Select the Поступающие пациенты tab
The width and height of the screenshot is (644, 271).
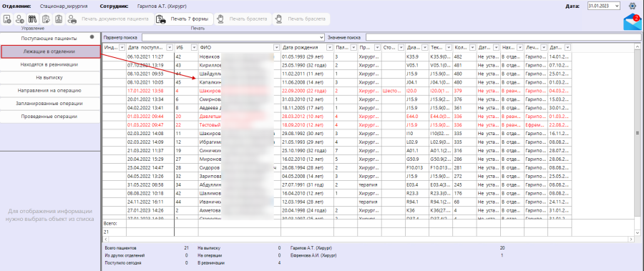49,38
